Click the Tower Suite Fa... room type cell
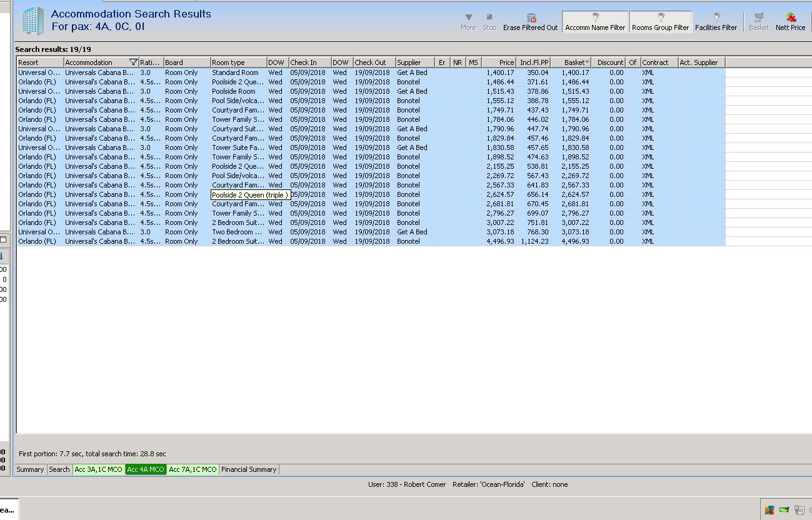The width and height of the screenshot is (812, 520). [x=239, y=147]
